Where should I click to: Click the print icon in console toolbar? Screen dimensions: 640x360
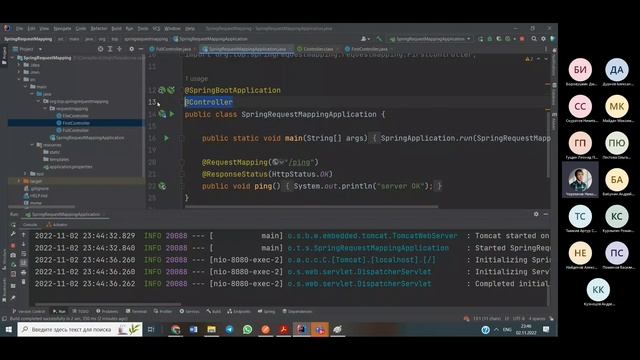[23, 272]
